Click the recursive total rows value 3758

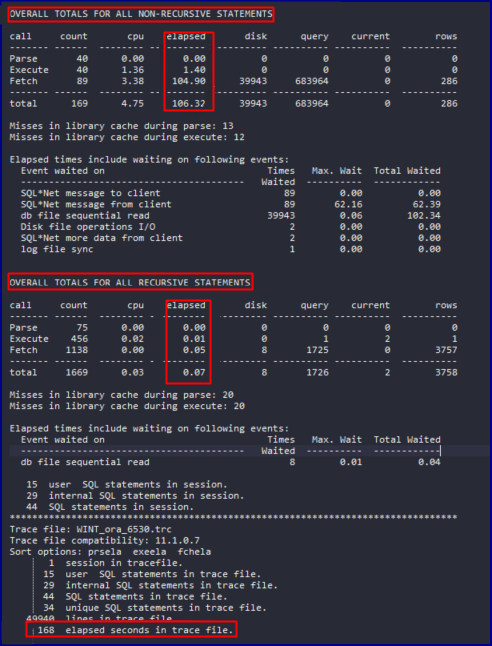point(446,372)
